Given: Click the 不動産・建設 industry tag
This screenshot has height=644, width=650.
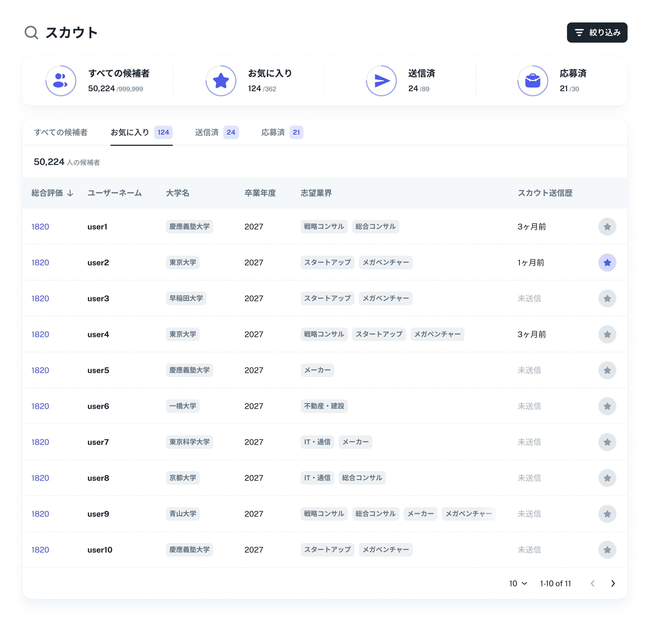Looking at the screenshot, I should 324,406.
